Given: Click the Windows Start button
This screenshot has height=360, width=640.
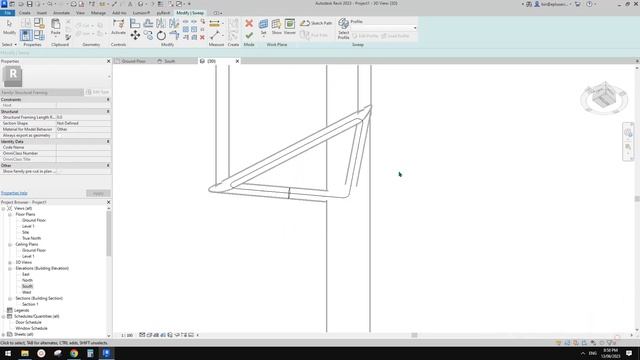Looking at the screenshot, I should [8, 353].
